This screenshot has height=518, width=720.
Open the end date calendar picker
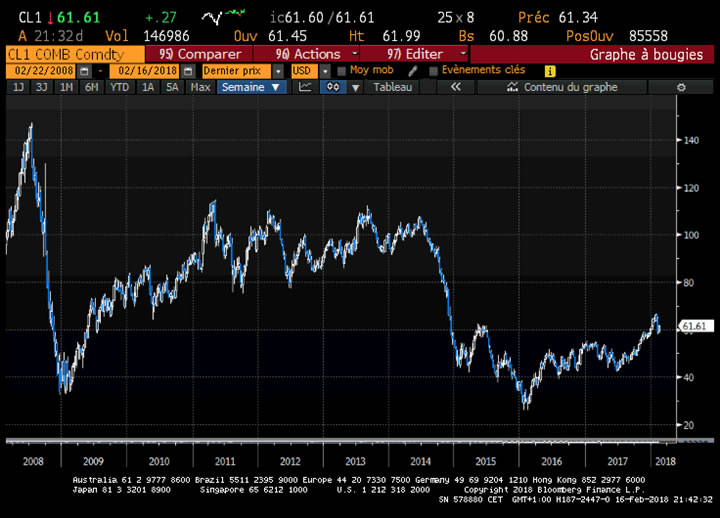coord(185,71)
